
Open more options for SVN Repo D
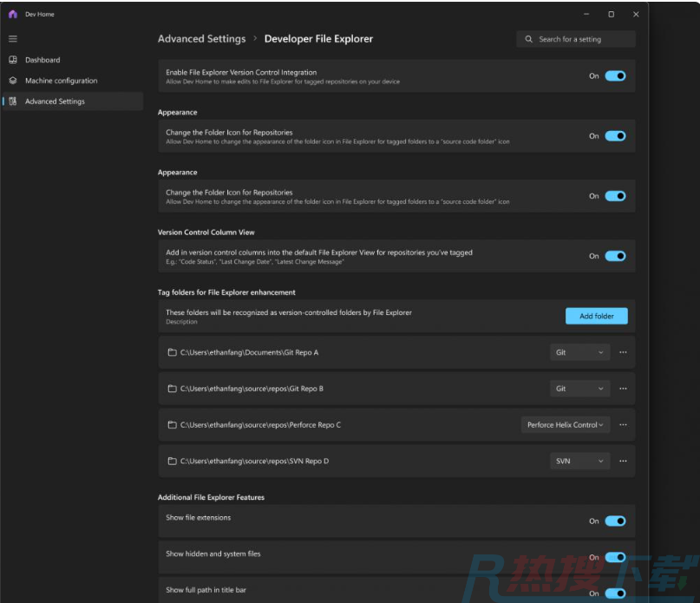(x=623, y=461)
